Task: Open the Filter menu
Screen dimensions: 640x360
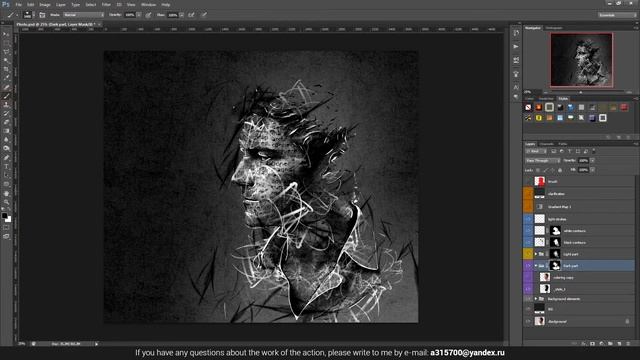Action: click(x=106, y=5)
